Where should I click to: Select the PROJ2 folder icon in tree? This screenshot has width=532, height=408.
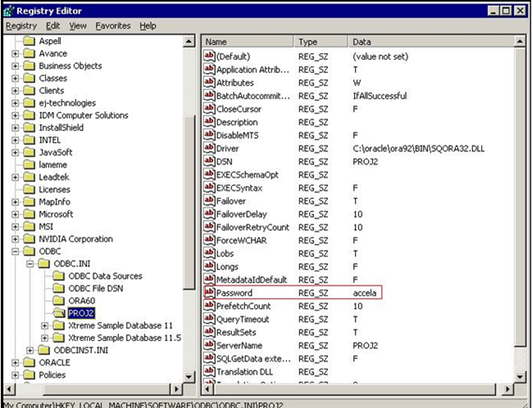[58, 313]
